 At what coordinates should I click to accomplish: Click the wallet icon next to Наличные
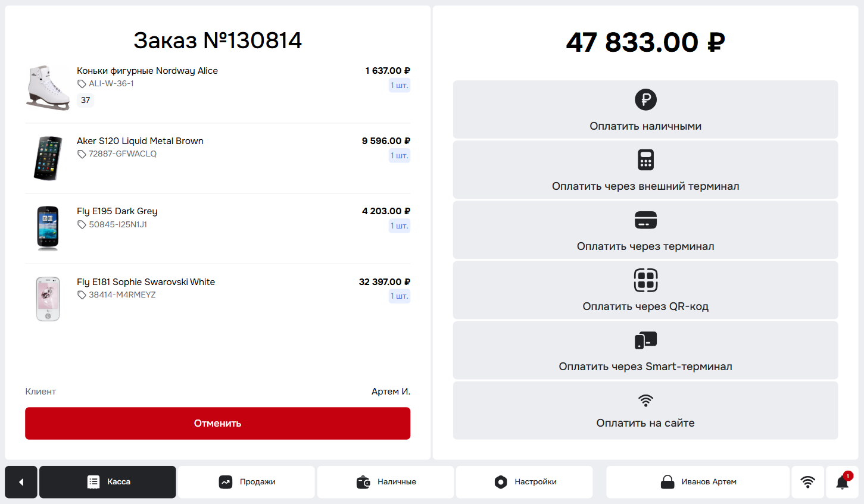(x=363, y=482)
